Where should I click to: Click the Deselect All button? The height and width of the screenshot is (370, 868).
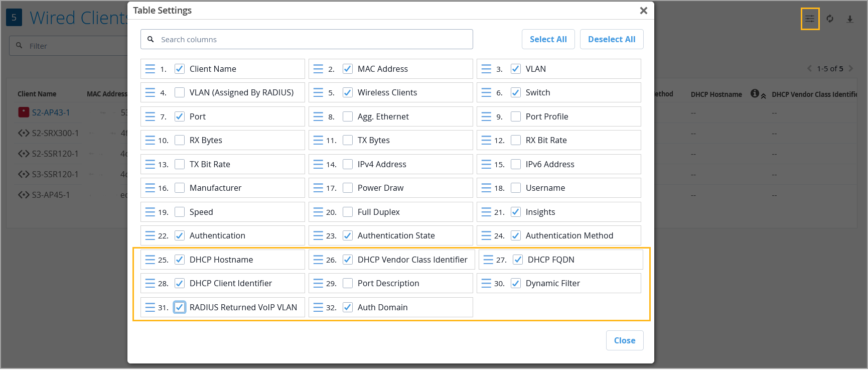click(611, 39)
